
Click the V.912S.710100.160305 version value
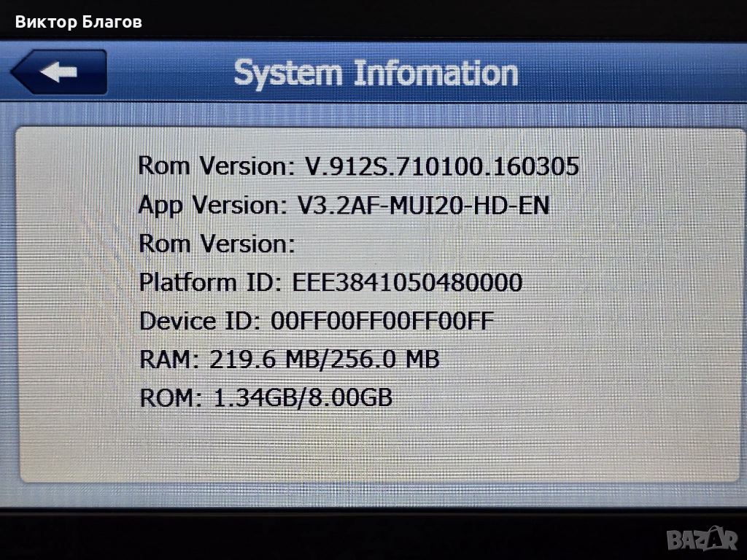pyautogui.click(x=441, y=166)
